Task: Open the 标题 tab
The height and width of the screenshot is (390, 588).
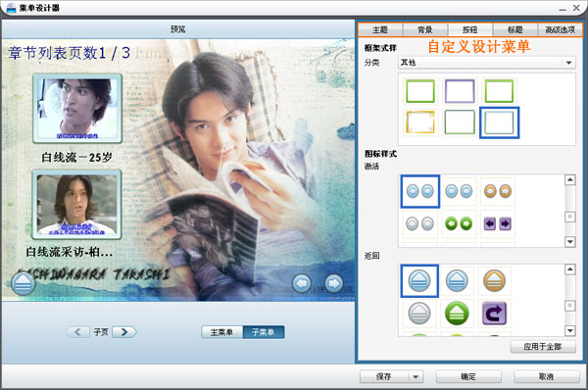Action: (515, 29)
